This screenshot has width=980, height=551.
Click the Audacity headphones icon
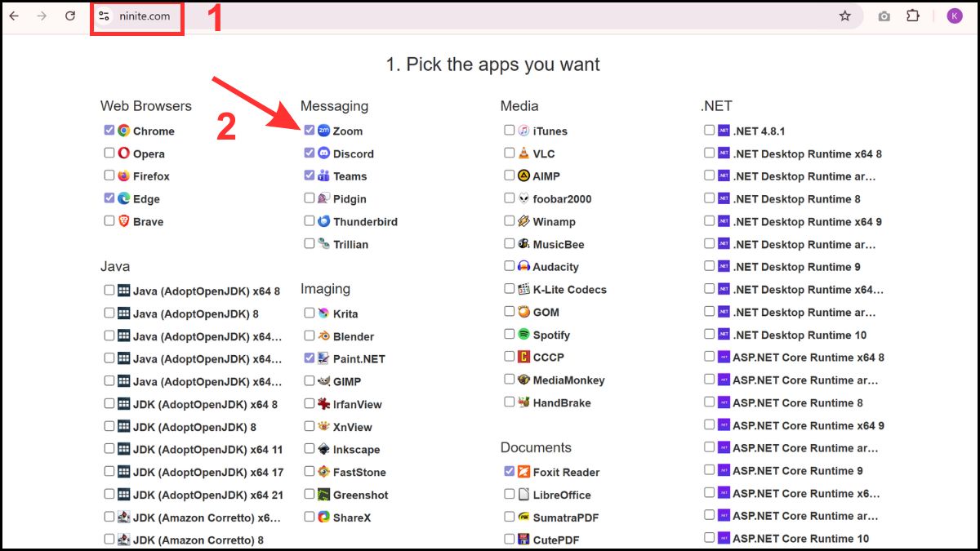(x=524, y=267)
